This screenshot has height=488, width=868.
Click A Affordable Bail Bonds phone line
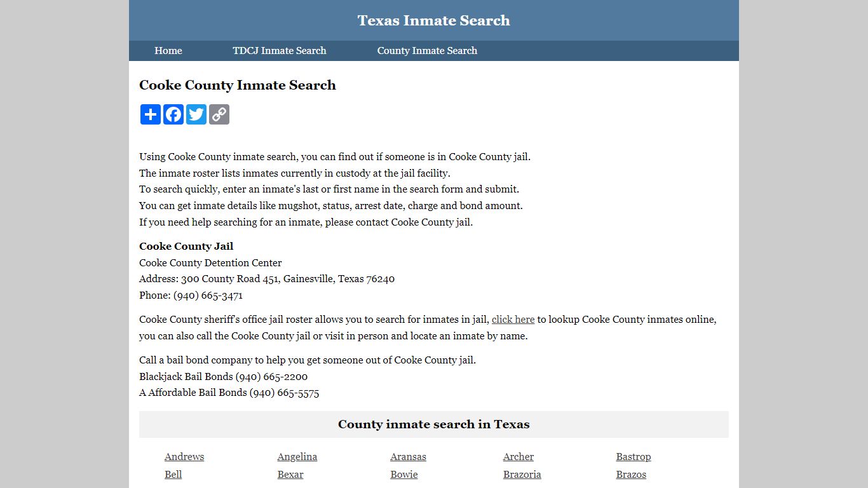[229, 393]
